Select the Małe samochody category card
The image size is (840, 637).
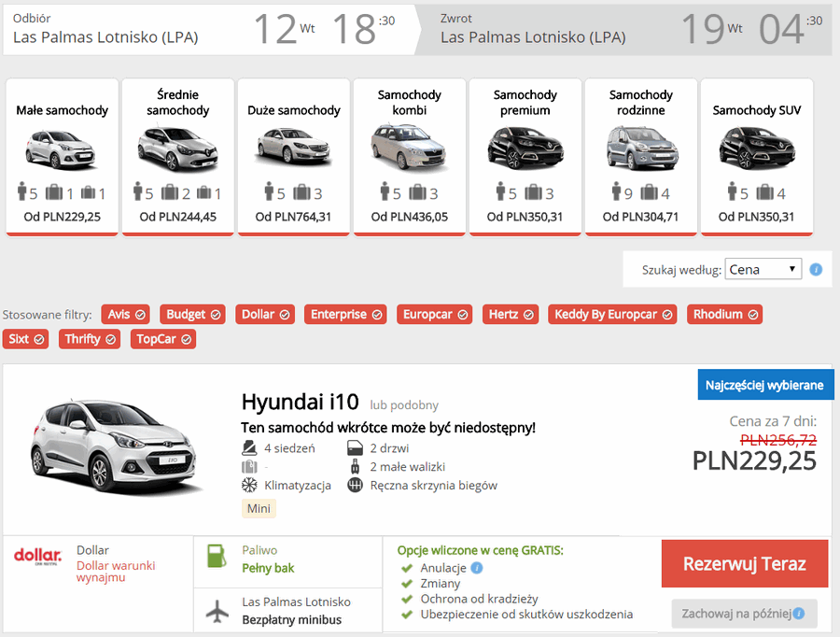tap(63, 157)
